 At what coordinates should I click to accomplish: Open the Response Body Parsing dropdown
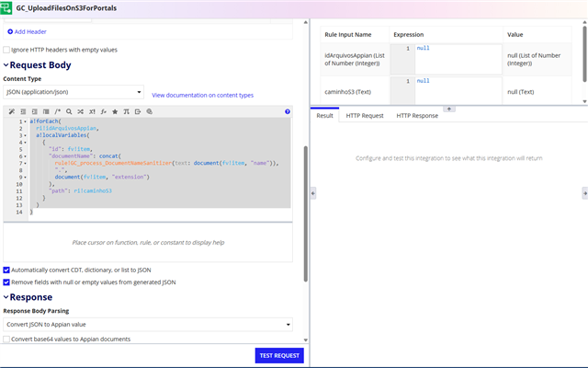click(147, 325)
